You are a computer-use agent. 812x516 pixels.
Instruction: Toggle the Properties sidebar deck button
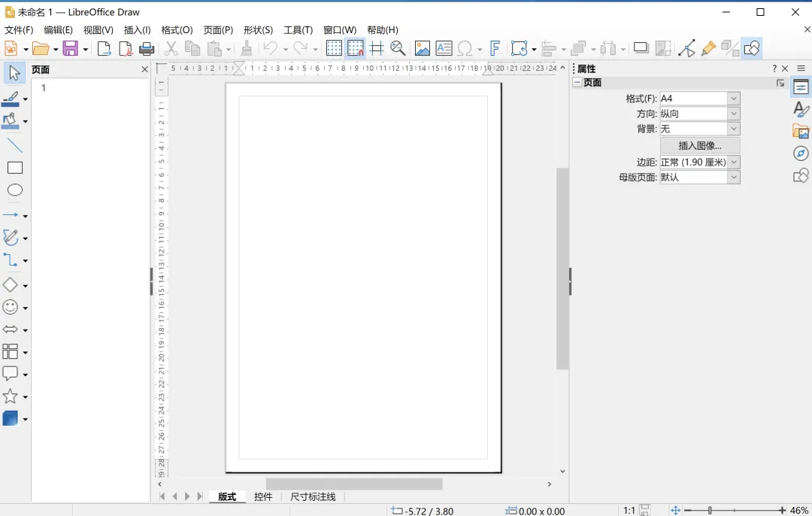pos(801,87)
